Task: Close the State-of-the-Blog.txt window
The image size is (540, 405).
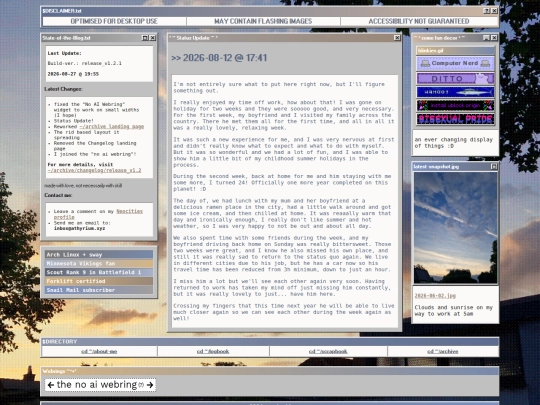Action: tap(153, 38)
